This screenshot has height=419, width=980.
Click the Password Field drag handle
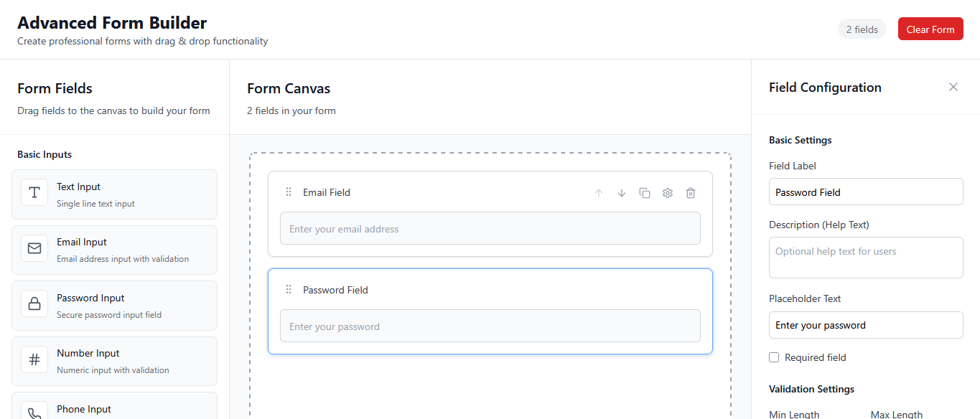click(x=288, y=288)
